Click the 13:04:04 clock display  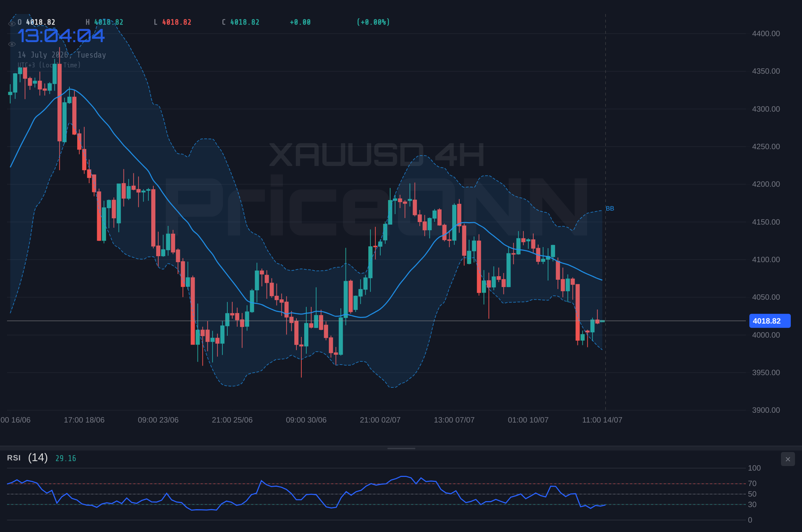point(61,36)
